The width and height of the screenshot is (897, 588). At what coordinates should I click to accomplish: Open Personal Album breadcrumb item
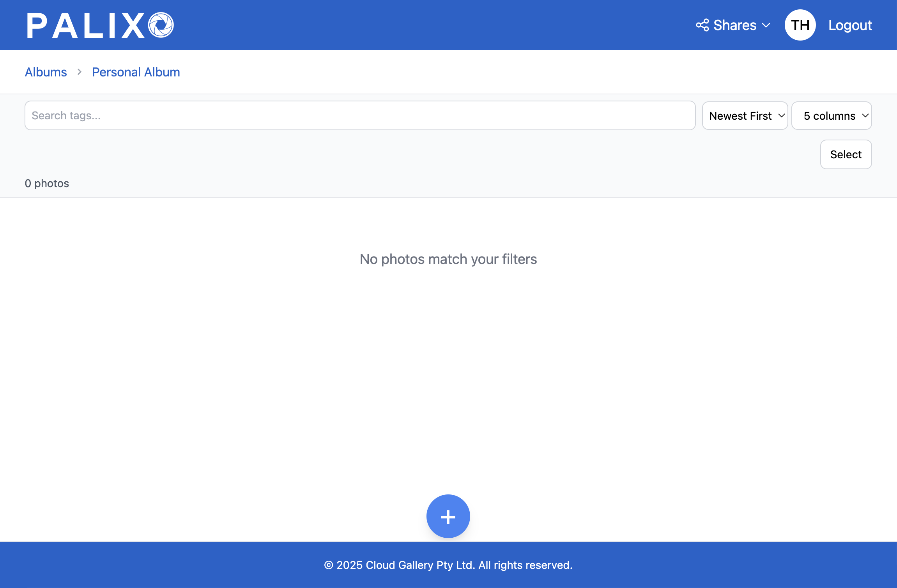(x=136, y=72)
